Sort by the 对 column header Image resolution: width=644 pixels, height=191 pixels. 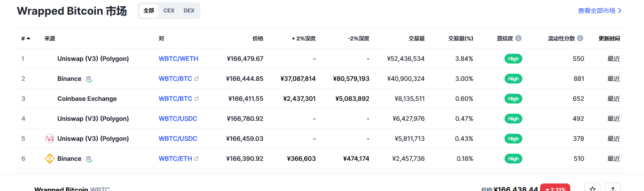tap(161, 39)
